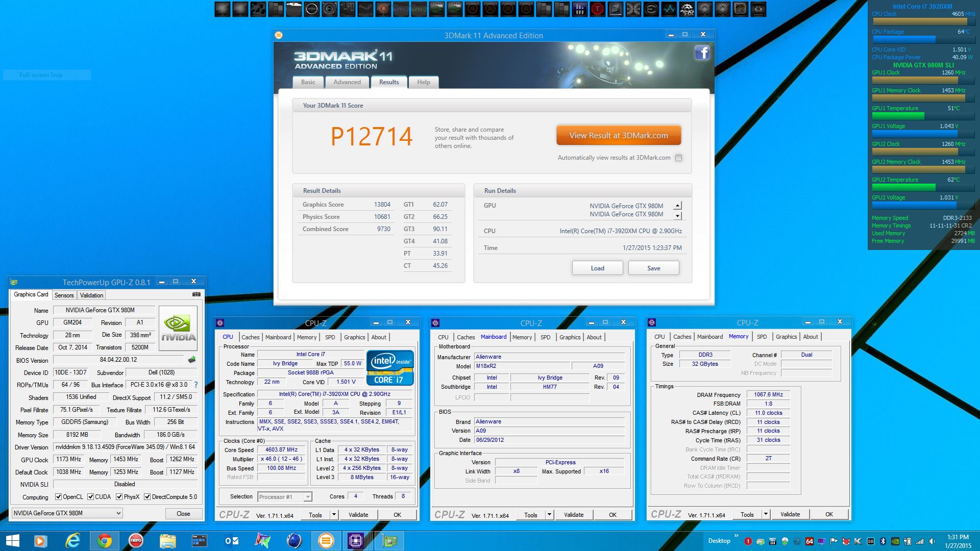Open the waveform monitor icon in top dock
This screenshot has height=551, width=980.
669,9
